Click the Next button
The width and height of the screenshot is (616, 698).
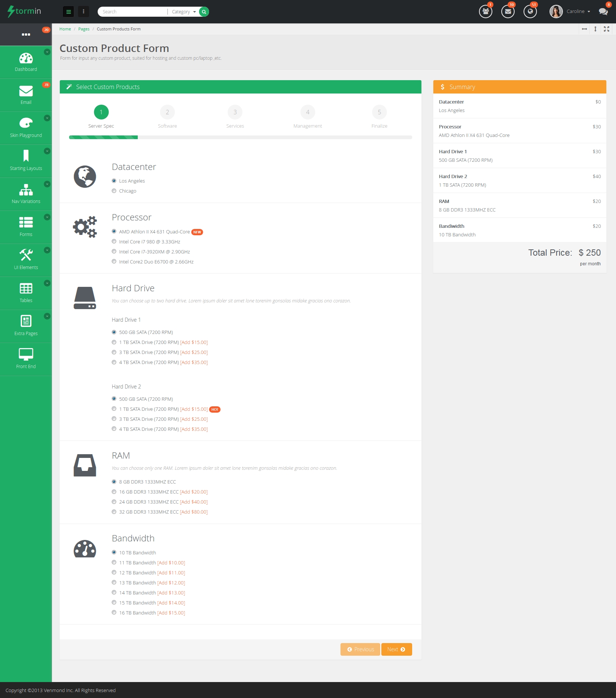point(396,649)
